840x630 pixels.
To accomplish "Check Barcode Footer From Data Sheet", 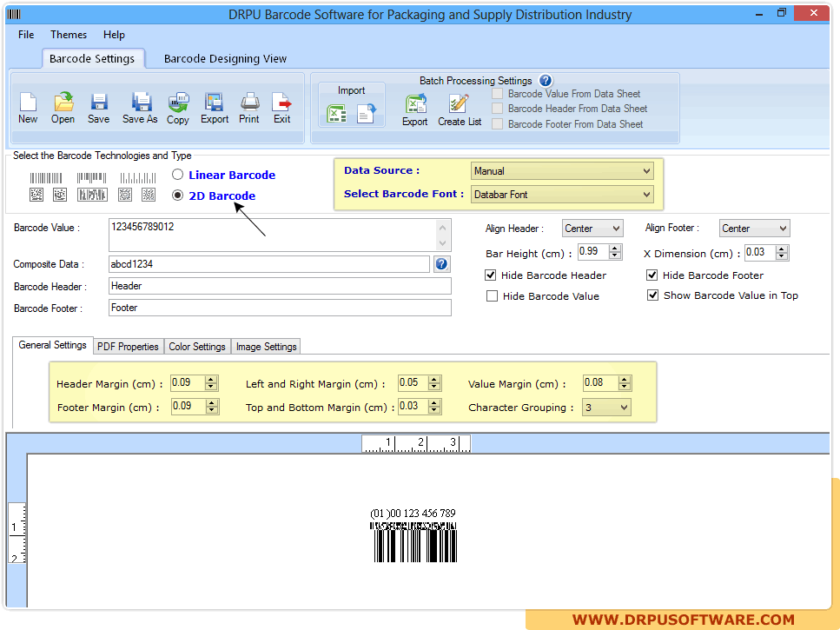I will click(498, 124).
